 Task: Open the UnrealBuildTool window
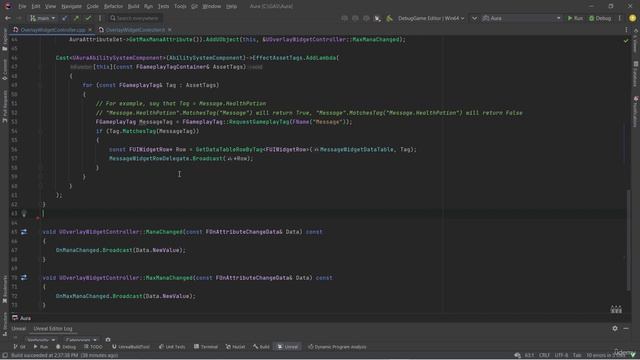131,347
